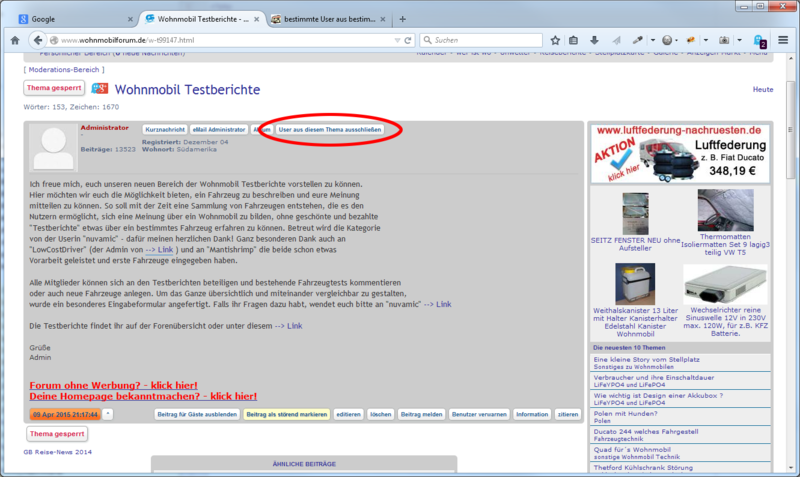
Task: Open 'Forum ohne Werbung? - klick hier!' link
Action: pos(113,385)
